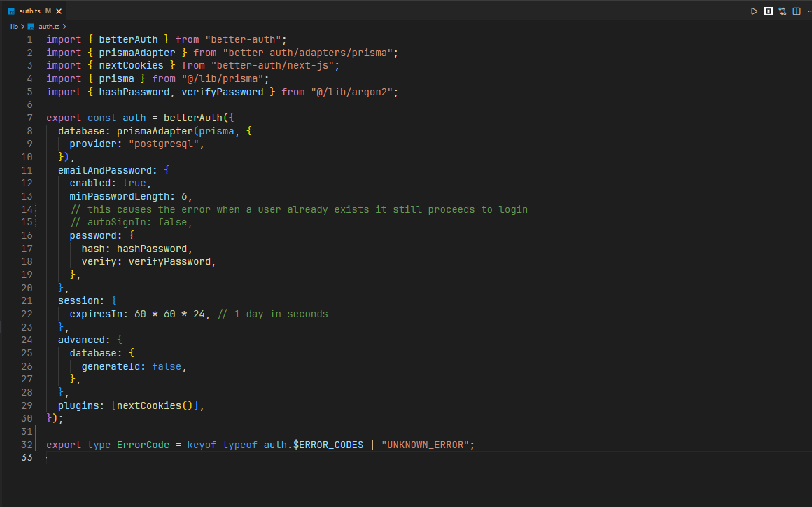Click the white square icon beside Run
The image size is (812, 507).
click(x=769, y=11)
